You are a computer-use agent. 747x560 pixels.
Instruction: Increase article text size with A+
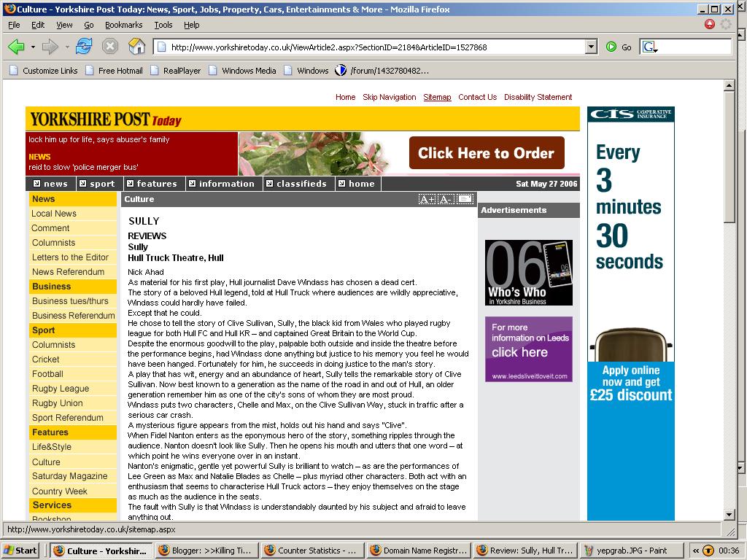[427, 199]
